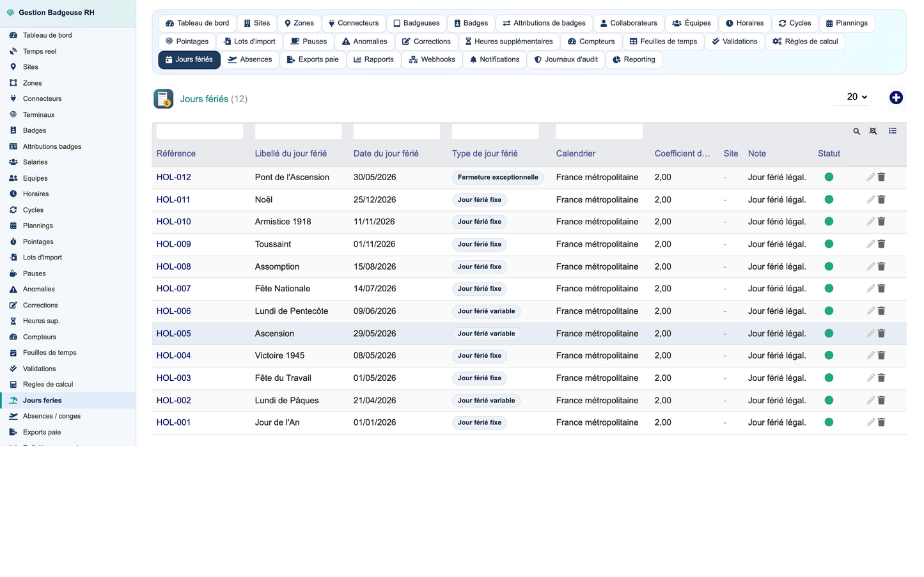Switch to the Absences tab
924x577 pixels.
pyautogui.click(x=250, y=59)
